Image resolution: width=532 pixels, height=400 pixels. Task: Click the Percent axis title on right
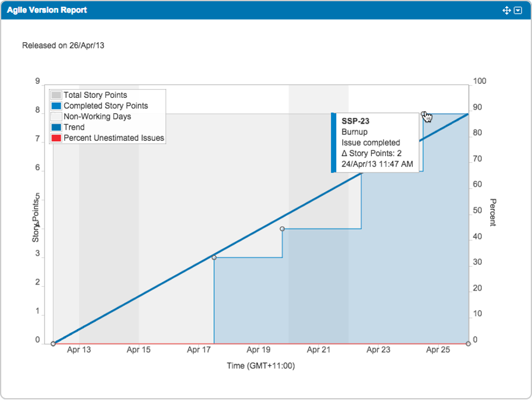point(493,212)
